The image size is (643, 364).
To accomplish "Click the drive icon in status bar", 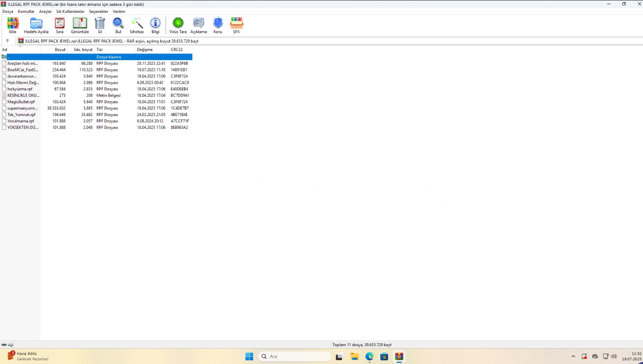I will pos(4,345).
